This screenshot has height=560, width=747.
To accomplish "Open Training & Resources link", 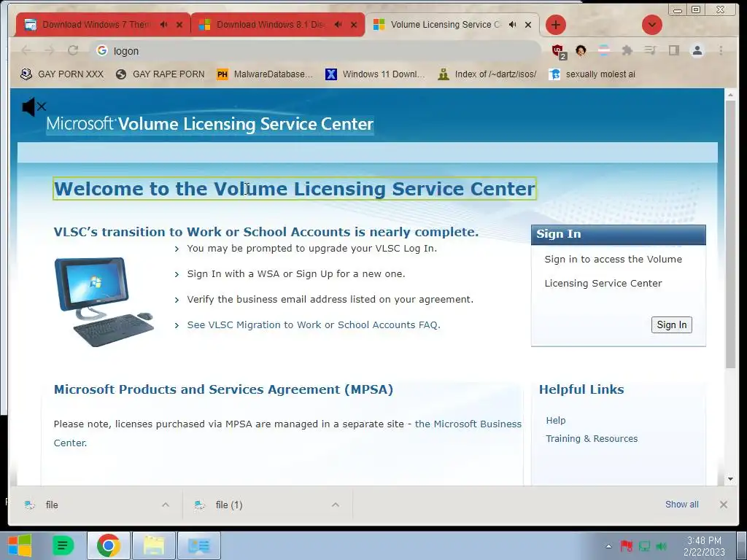I will pos(591,438).
